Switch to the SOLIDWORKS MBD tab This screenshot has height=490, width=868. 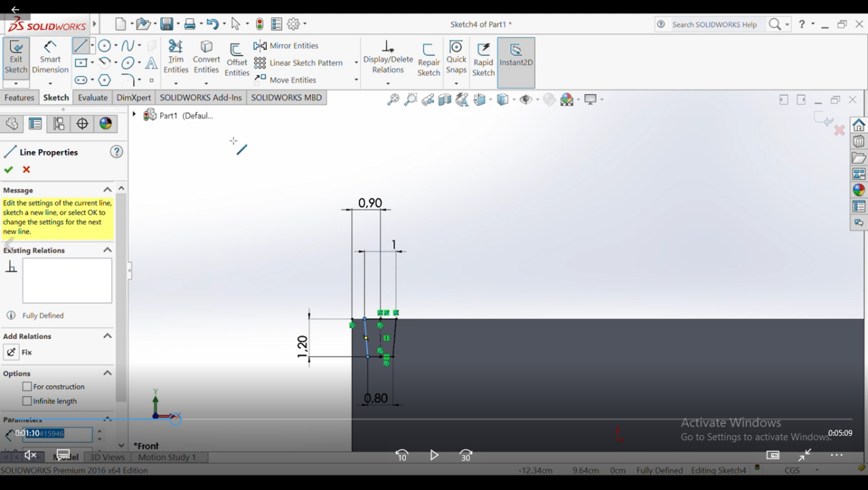pyautogui.click(x=286, y=98)
